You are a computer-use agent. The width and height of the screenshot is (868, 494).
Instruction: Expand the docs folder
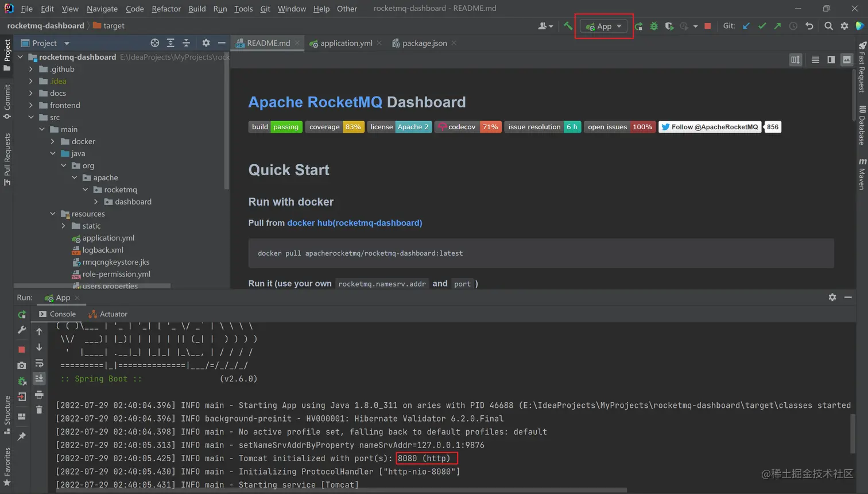pyautogui.click(x=31, y=93)
